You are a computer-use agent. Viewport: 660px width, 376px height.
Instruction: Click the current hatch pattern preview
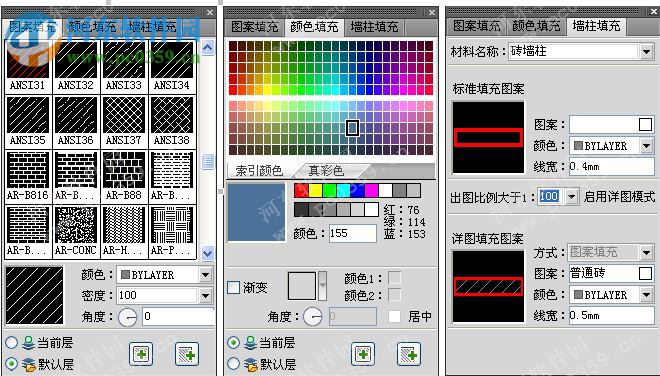coord(35,296)
